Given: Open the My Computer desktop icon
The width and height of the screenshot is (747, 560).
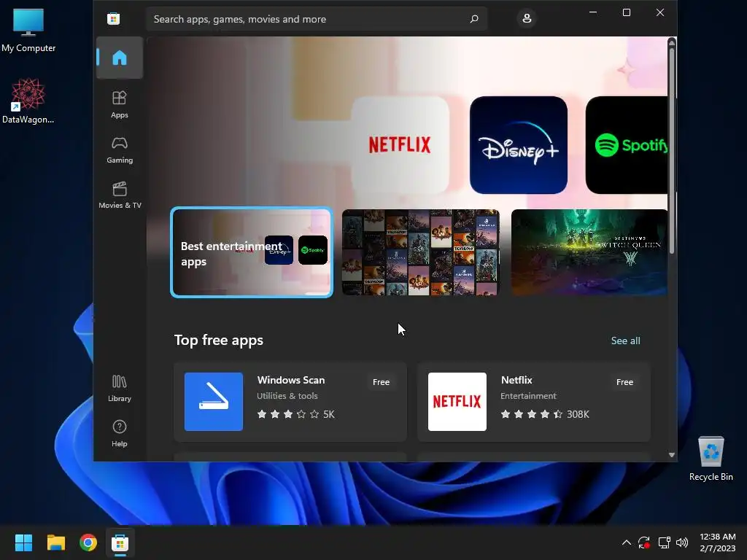Looking at the screenshot, I should pos(28,30).
